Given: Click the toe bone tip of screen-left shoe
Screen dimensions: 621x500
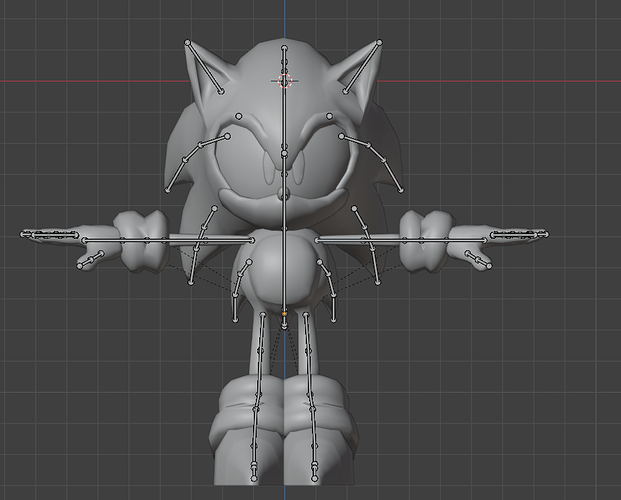Looking at the screenshot, I should click(x=254, y=479).
